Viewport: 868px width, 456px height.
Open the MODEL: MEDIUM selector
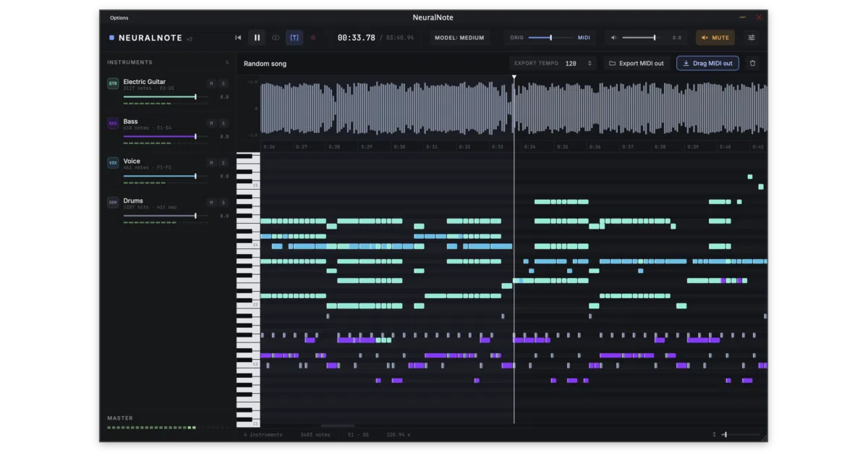460,38
